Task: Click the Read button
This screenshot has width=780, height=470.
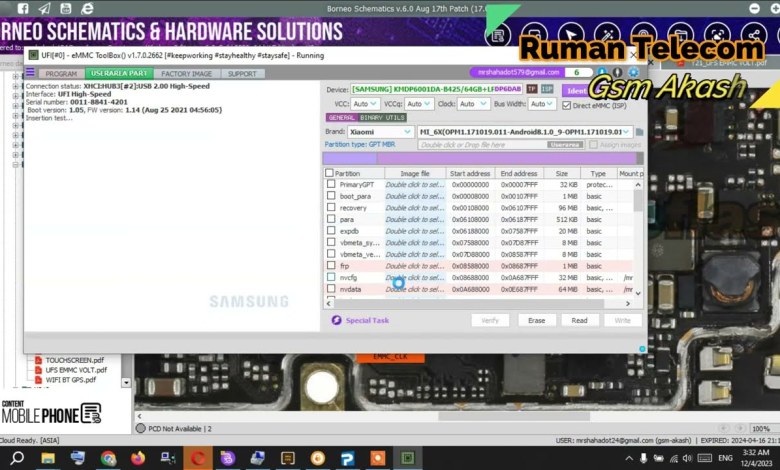Action: (x=579, y=320)
